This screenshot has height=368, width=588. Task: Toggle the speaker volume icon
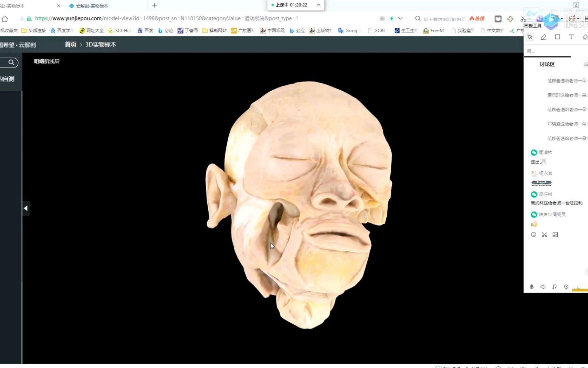coord(543,287)
